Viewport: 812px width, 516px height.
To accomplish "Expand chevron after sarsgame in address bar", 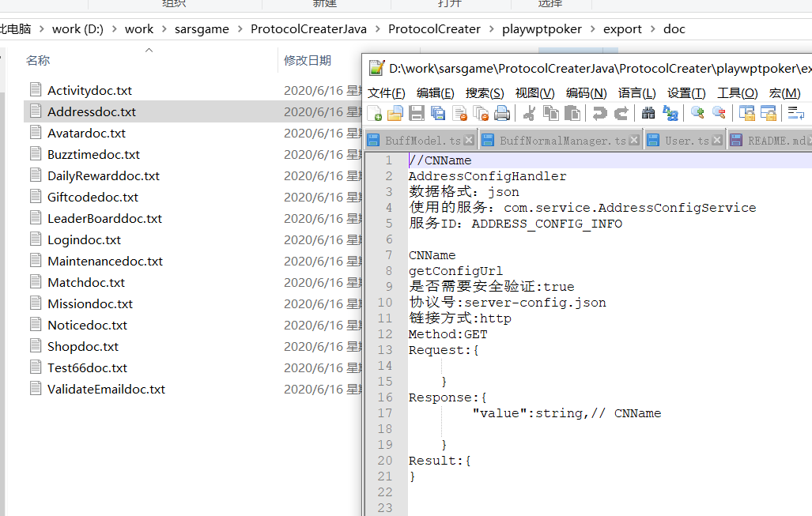I will pyautogui.click(x=240, y=29).
